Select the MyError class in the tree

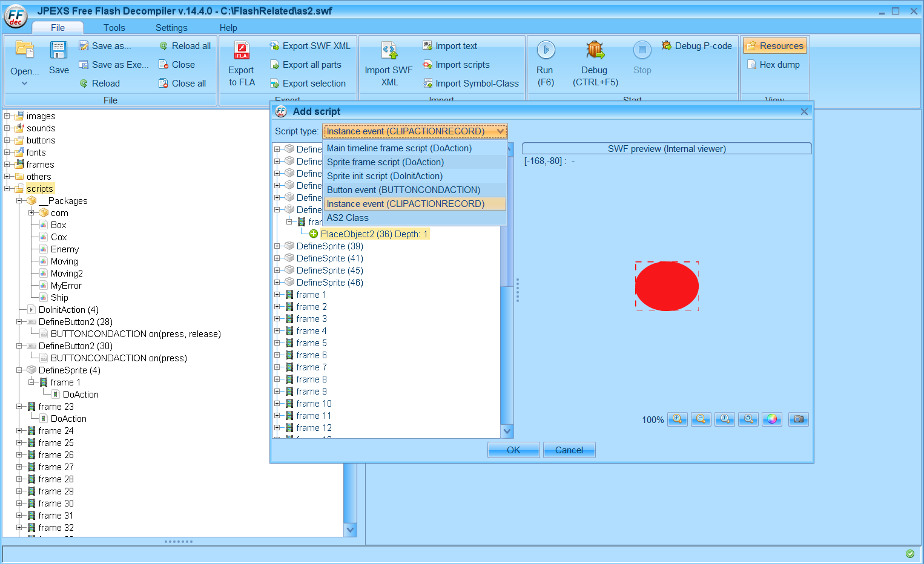66,286
